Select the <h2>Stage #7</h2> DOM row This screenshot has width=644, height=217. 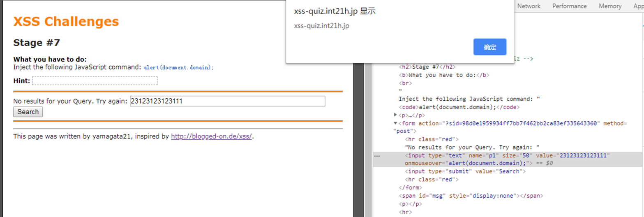pyautogui.click(x=427, y=67)
